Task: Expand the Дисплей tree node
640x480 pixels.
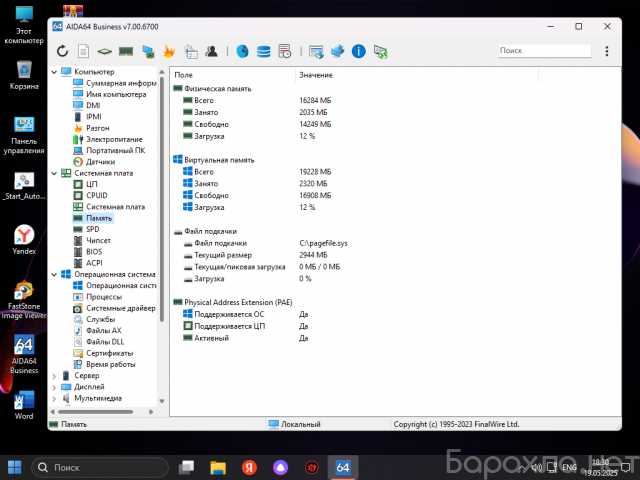Action: coord(54,387)
